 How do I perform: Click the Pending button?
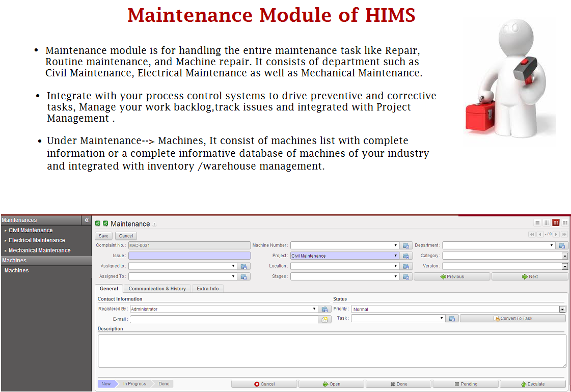[466, 384]
